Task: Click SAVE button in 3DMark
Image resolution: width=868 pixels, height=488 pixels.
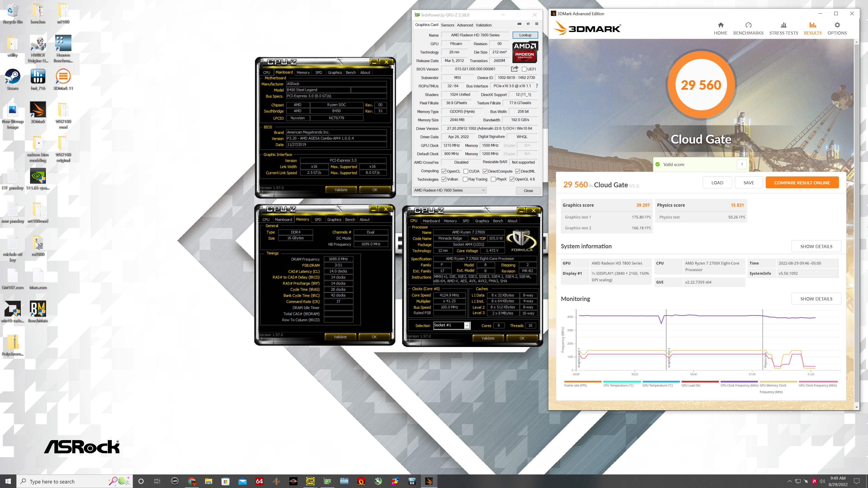Action: point(749,183)
